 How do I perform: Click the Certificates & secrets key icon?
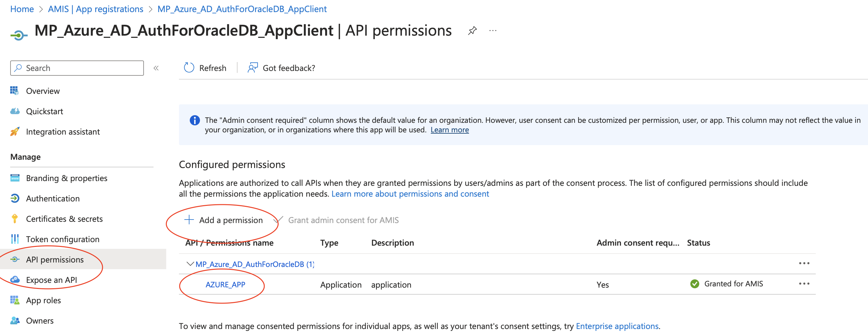[15, 219]
